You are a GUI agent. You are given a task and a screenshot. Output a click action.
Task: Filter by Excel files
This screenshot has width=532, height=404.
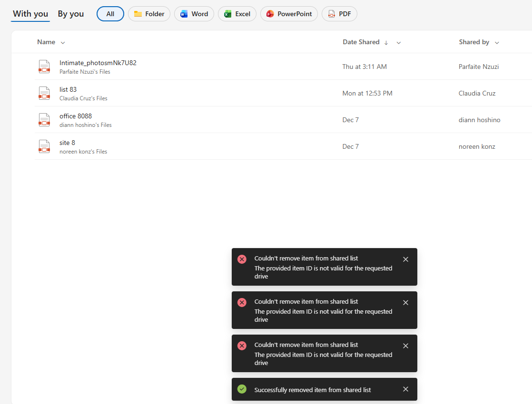coord(237,14)
